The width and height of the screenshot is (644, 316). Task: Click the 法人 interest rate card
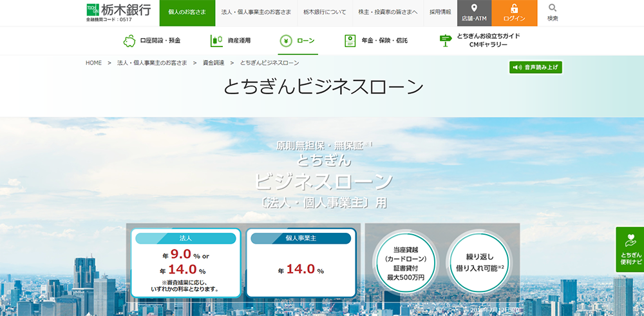185,262
